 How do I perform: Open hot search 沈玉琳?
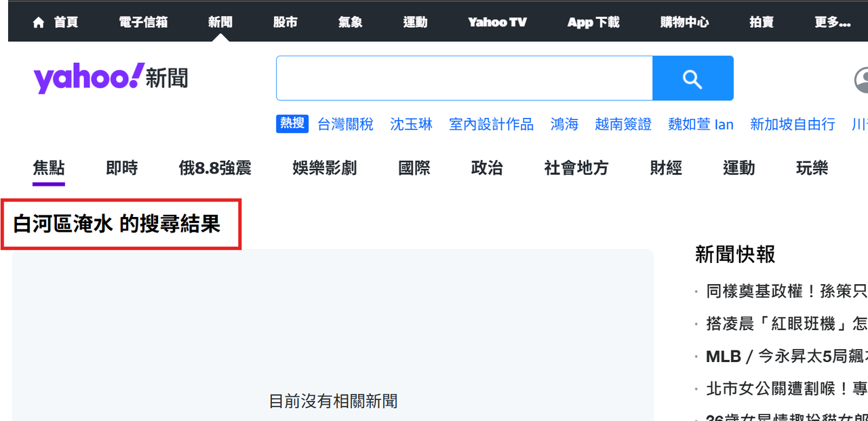point(411,124)
